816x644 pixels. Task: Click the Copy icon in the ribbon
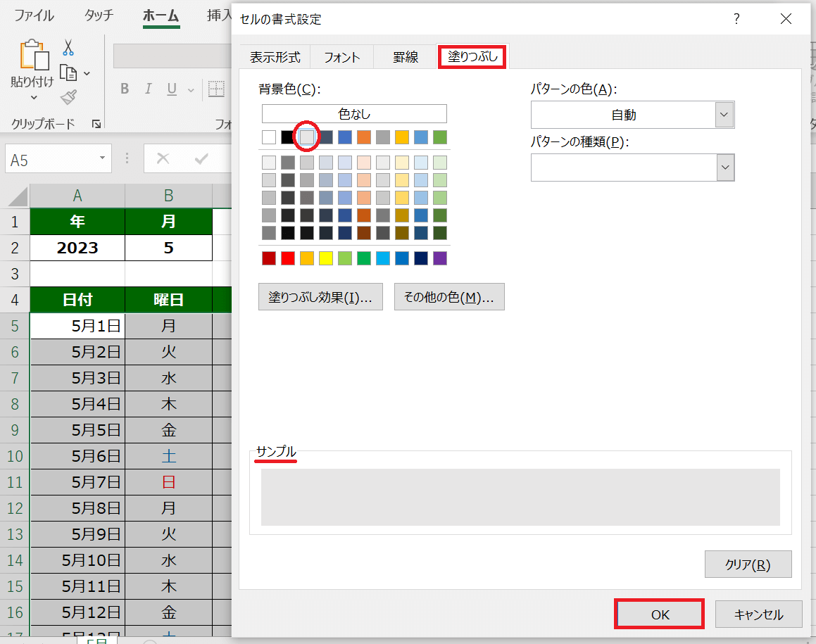coord(68,72)
